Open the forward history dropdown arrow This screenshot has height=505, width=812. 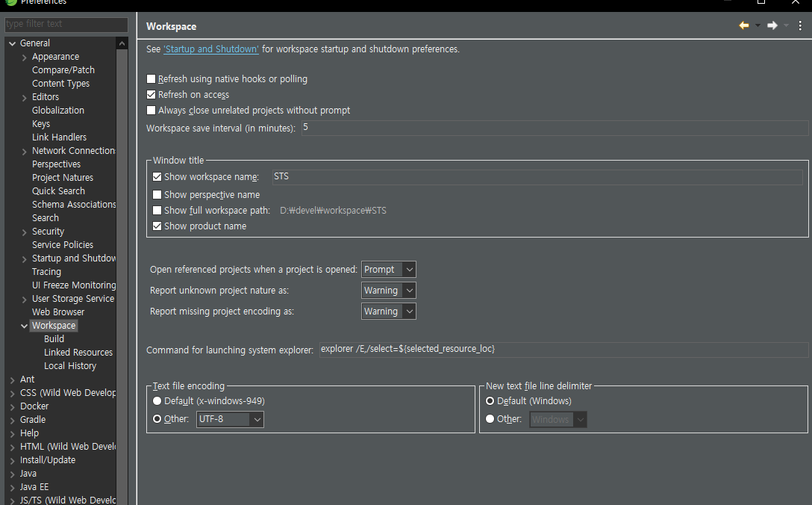click(x=786, y=25)
